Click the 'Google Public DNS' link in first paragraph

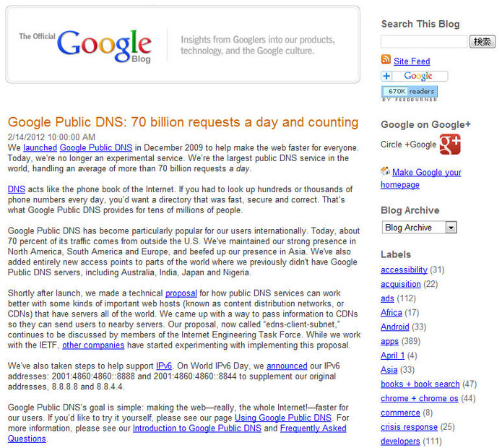pyautogui.click(x=96, y=147)
